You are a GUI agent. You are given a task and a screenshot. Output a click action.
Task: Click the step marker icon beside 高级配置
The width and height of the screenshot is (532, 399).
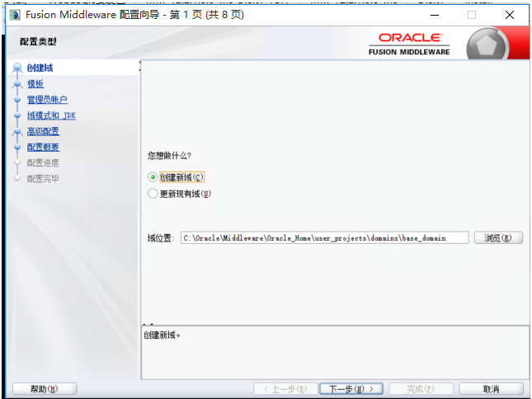pyautogui.click(x=17, y=132)
